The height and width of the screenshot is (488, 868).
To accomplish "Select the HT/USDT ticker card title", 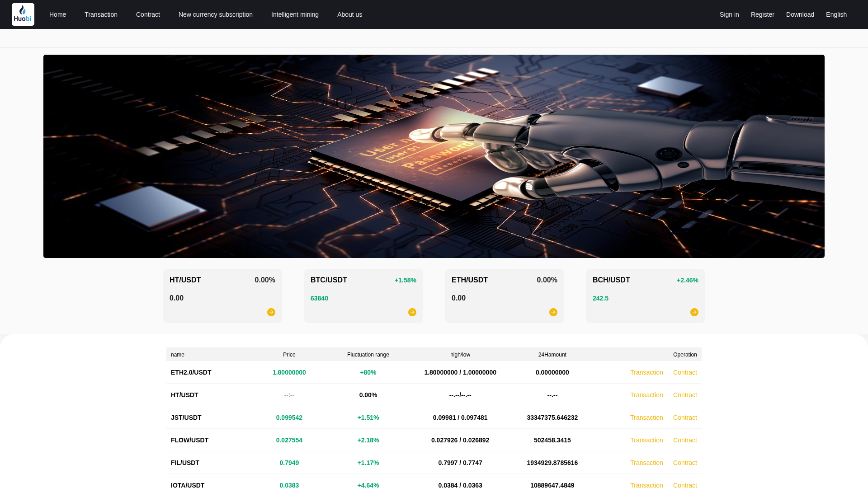I will point(185,280).
